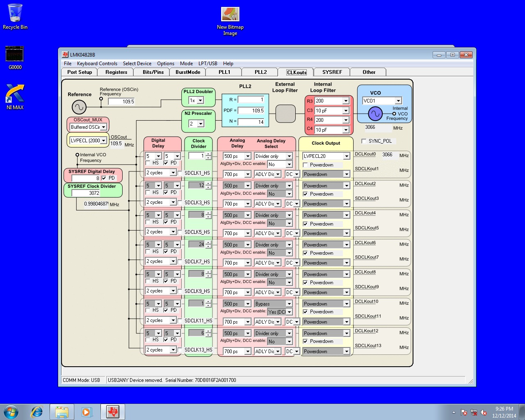This screenshot has height=420, width=525.
Task: Select the G0000 desktop icon
Action: pos(15,58)
